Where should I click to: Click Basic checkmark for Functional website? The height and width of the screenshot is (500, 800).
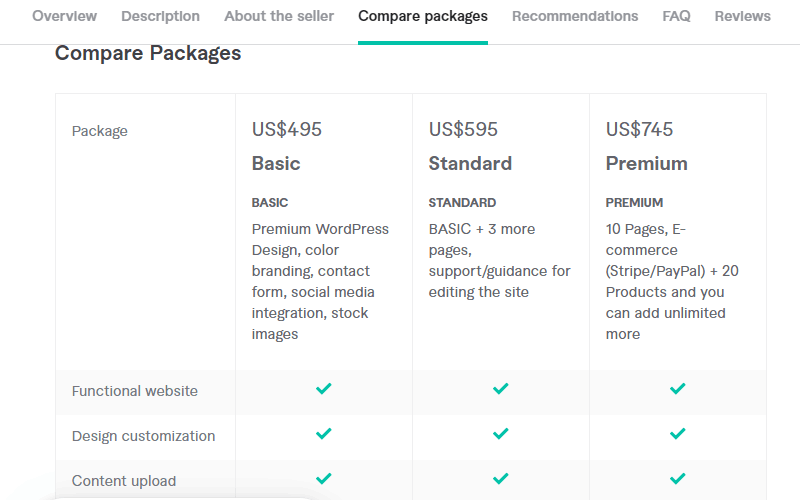(x=323, y=389)
